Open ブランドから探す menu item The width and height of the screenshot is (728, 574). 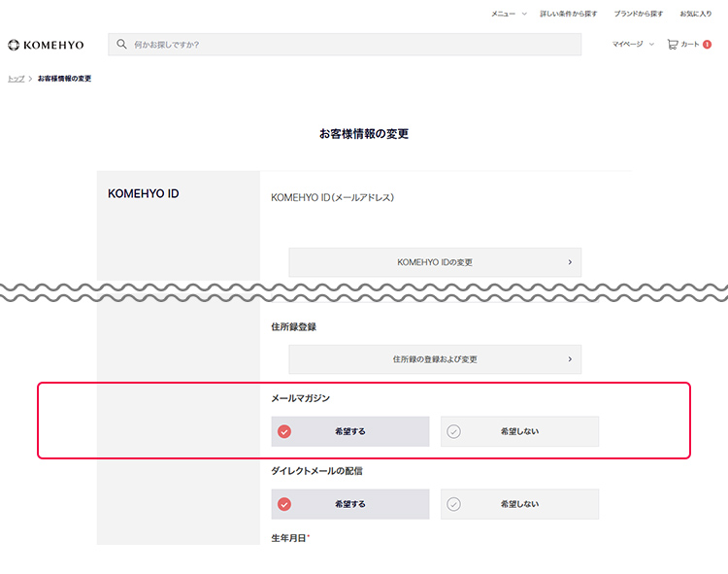[639, 14]
